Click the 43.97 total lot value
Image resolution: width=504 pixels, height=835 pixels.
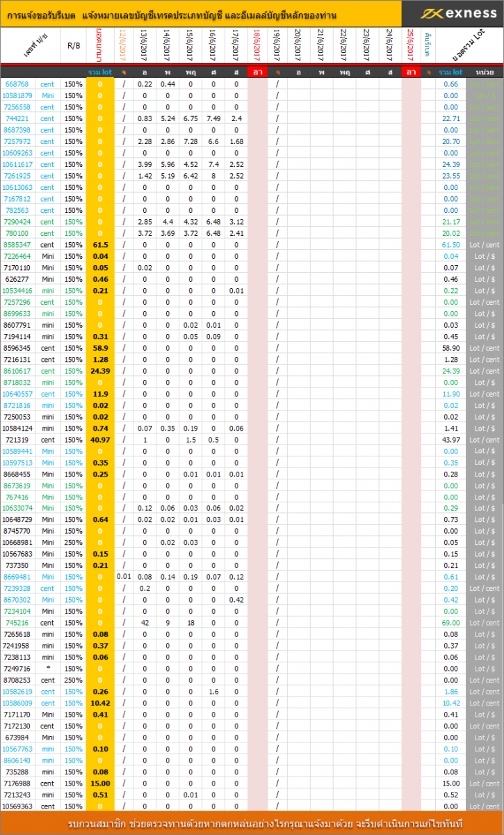[x=450, y=440]
